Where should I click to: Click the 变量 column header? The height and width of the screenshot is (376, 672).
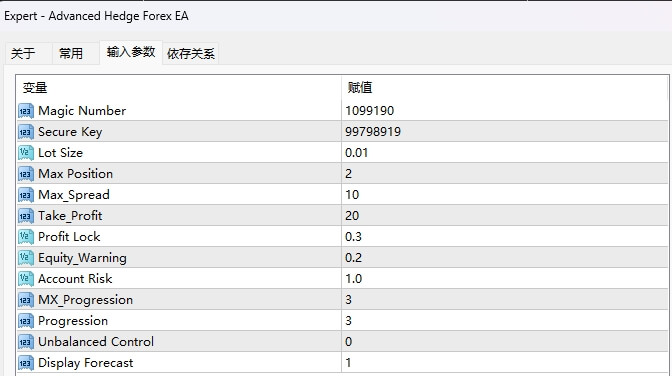point(179,88)
